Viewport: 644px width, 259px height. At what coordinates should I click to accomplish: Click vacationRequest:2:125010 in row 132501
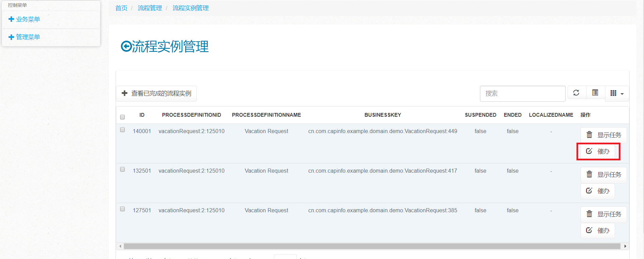(x=191, y=171)
